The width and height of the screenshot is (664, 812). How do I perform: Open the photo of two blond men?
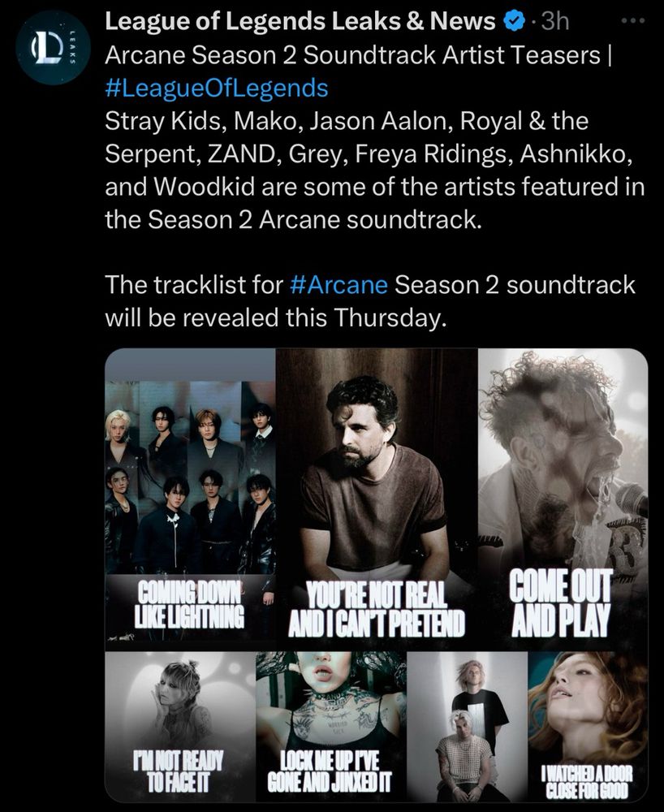(467, 726)
